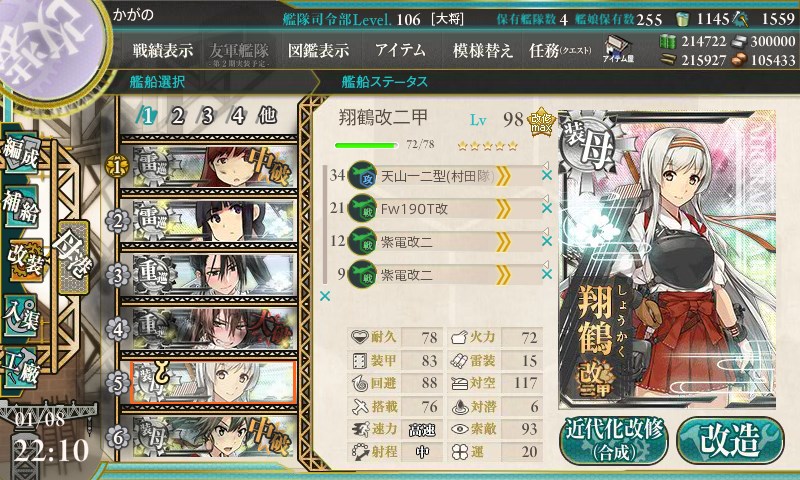Screen dimensions: 800x480
Task: Expand the second 紫電改二 slot arrows
Action: tap(503, 275)
